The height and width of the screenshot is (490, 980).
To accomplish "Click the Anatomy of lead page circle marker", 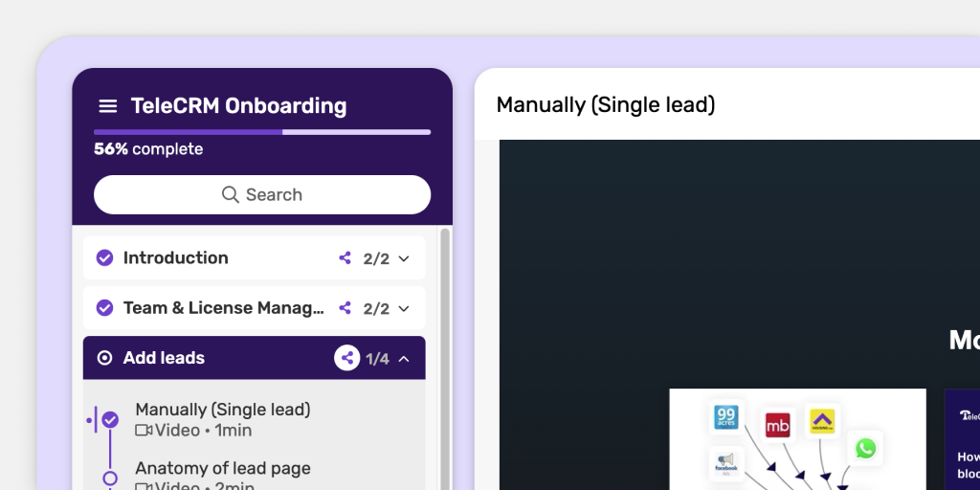I will [110, 479].
